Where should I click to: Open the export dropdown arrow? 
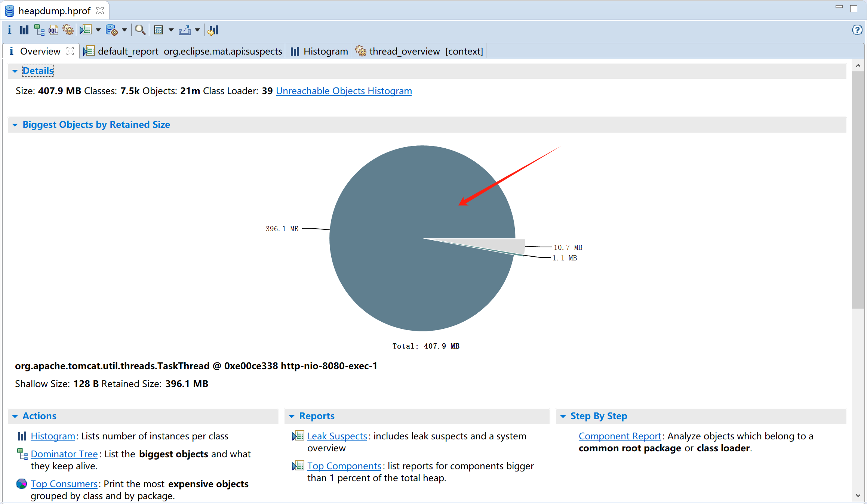tap(197, 30)
